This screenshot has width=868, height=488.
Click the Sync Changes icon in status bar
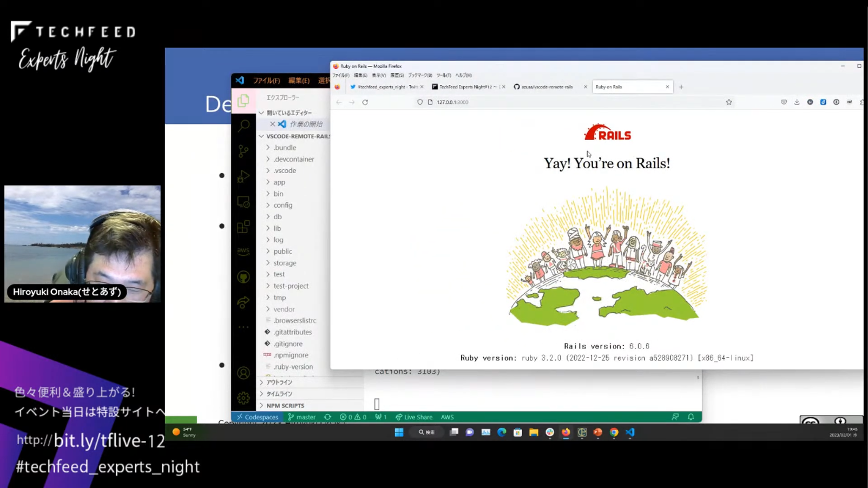[327, 417]
